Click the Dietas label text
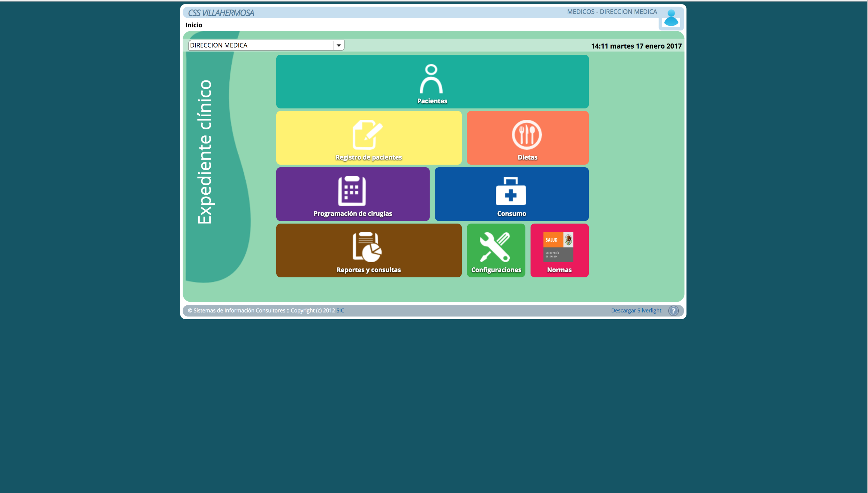 527,157
